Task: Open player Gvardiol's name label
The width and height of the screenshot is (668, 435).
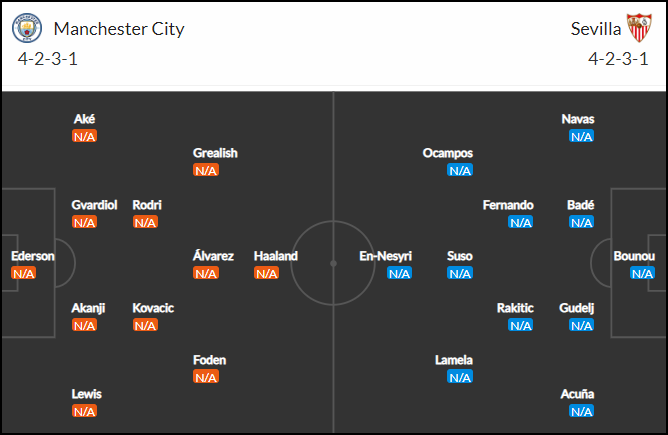Action: (x=94, y=205)
